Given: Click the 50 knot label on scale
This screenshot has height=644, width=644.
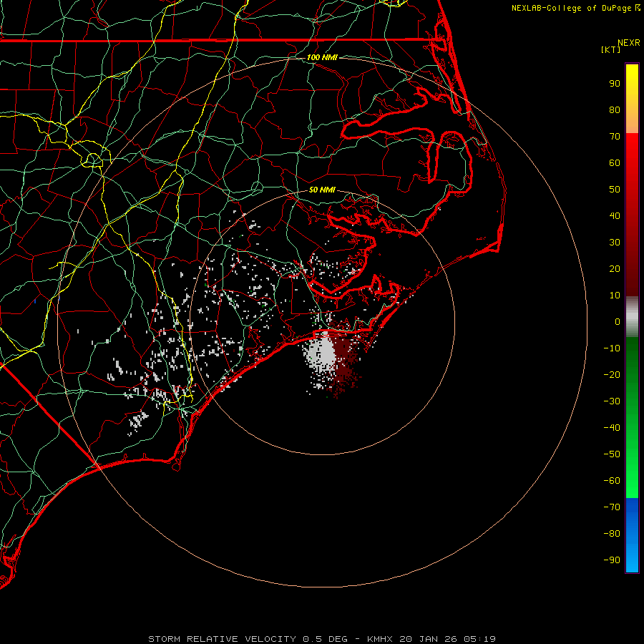Looking at the screenshot, I should click(x=615, y=190).
